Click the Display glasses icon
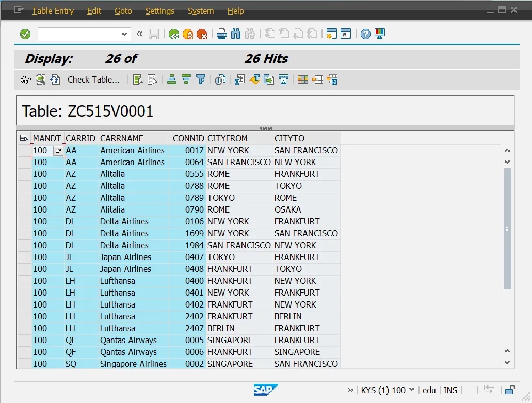The height and width of the screenshot is (403, 532). point(26,79)
